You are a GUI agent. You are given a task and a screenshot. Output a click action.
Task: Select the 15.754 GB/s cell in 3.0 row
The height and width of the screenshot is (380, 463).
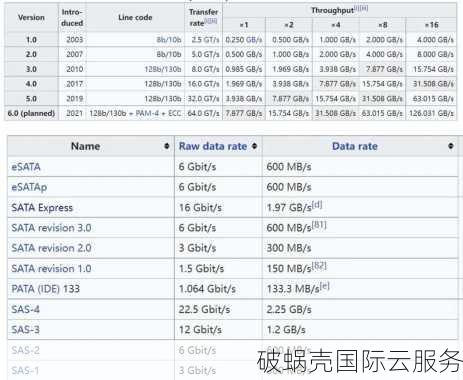431,69
